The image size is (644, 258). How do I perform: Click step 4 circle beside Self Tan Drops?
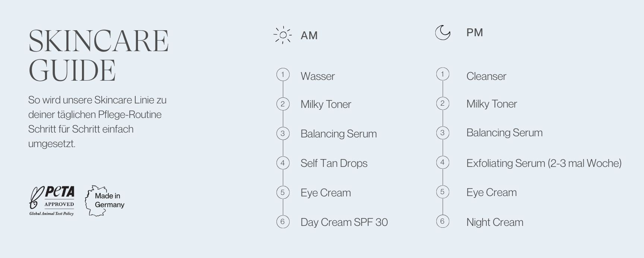283,163
